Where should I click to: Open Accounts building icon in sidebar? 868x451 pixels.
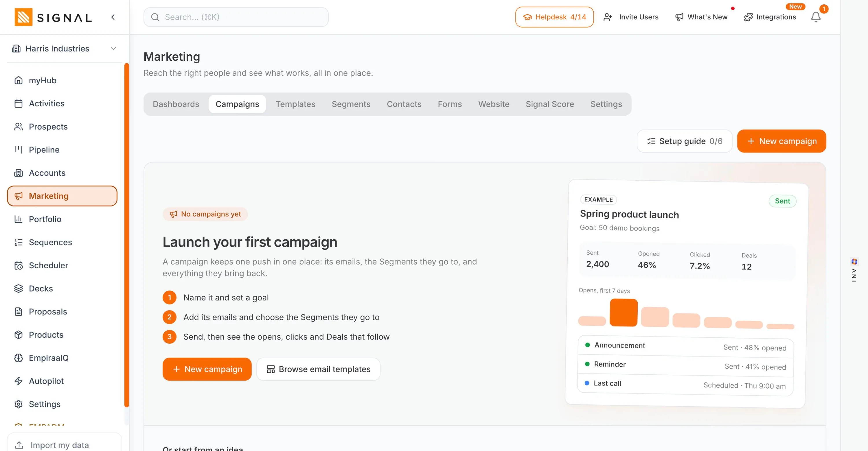tap(19, 173)
